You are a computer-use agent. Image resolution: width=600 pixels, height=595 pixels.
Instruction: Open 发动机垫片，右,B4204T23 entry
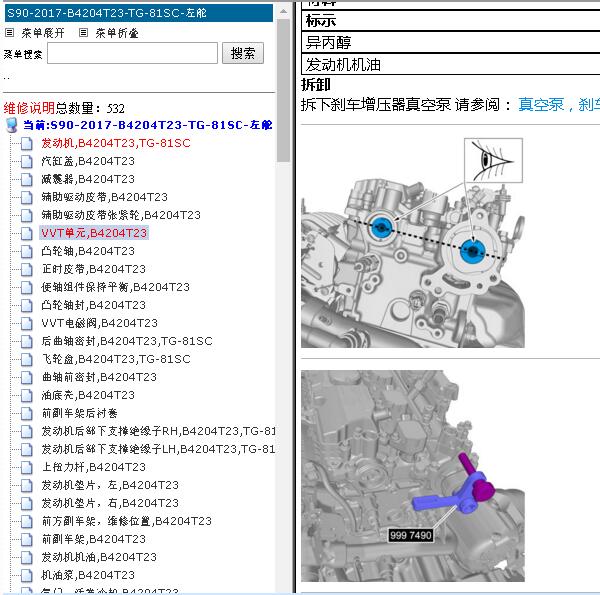(x=110, y=503)
